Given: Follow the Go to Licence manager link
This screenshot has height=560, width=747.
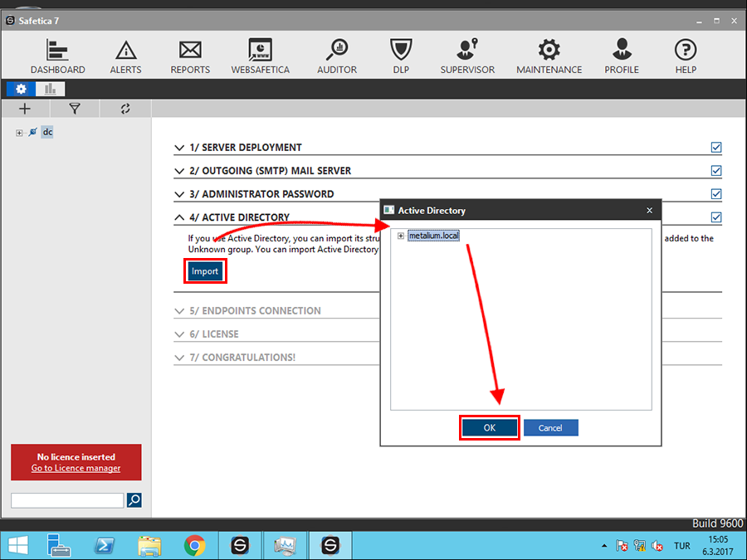Looking at the screenshot, I should 76,468.
